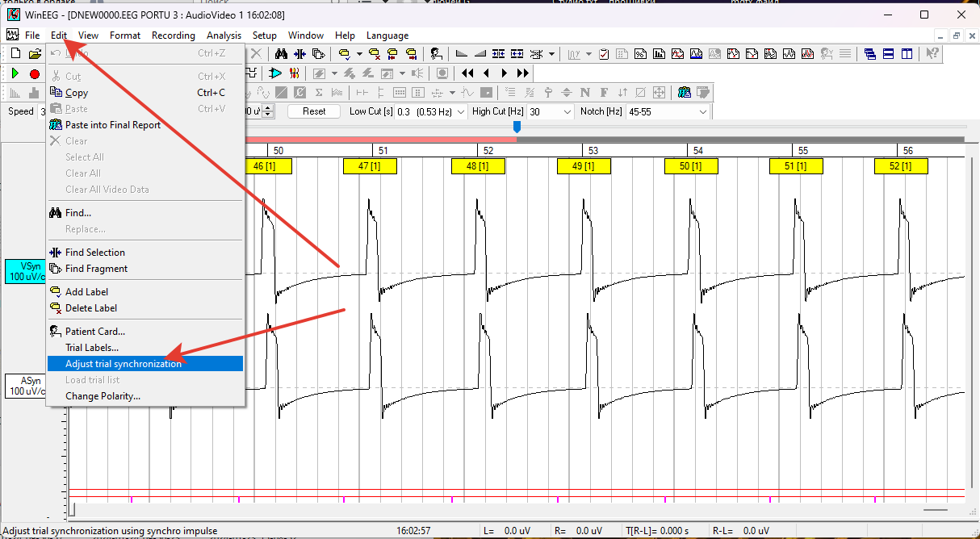Click the Reset filter button
Viewport: 980px width, 539px height.
point(314,111)
